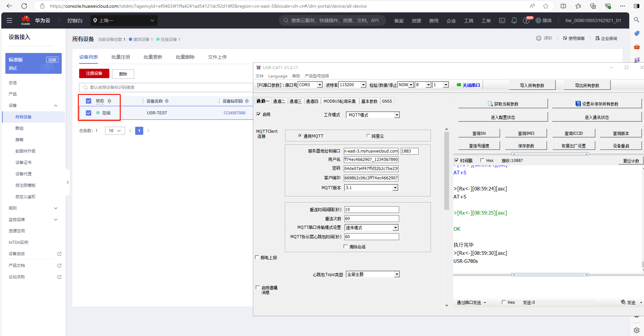Open the 工作模式 MQTT模式 dropdown
Screen dimensions: 644x336
coord(397,115)
